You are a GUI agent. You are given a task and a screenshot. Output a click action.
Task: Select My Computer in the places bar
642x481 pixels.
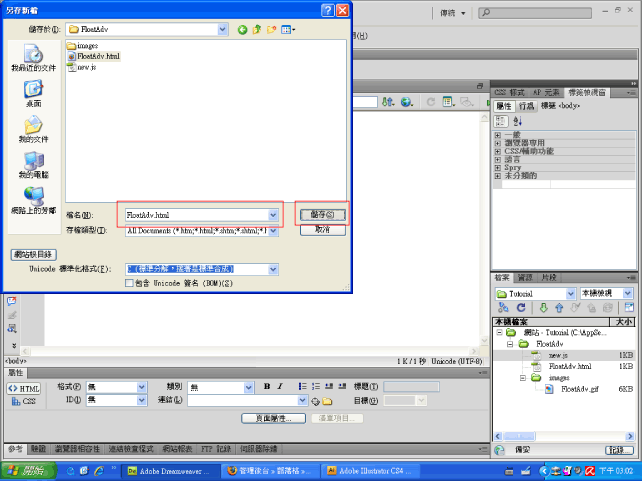click(34, 165)
